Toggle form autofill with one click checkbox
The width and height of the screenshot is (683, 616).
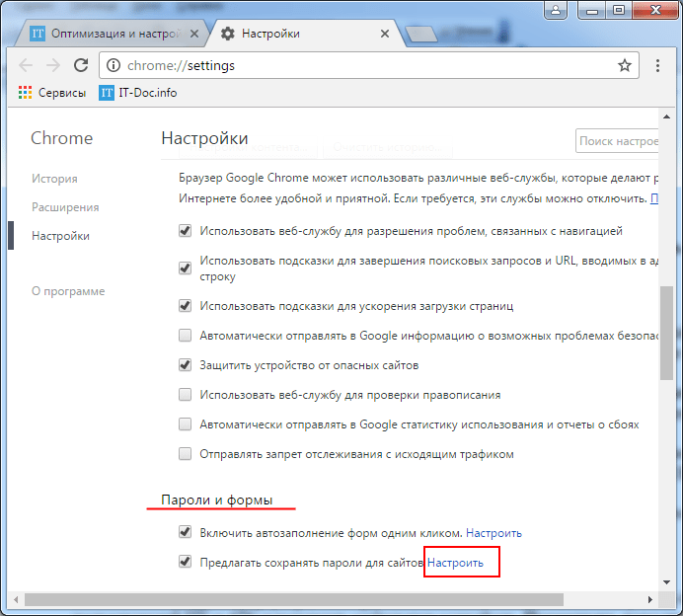pyautogui.click(x=185, y=532)
